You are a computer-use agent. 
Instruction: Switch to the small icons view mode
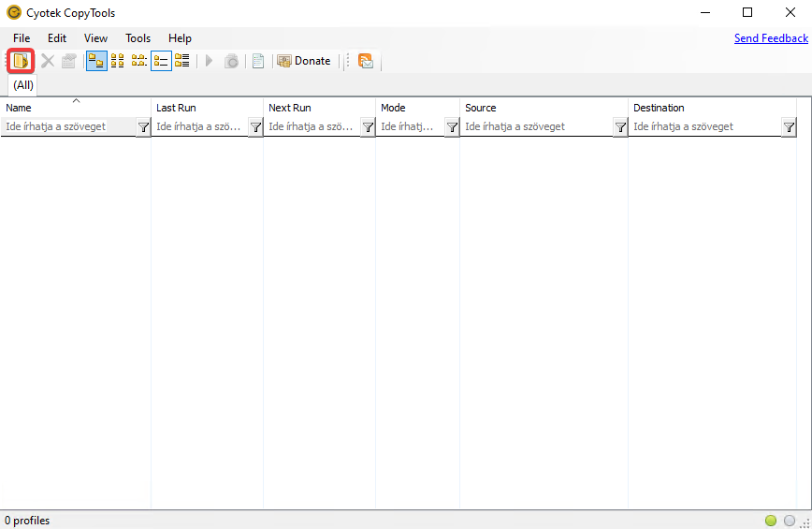[118, 61]
